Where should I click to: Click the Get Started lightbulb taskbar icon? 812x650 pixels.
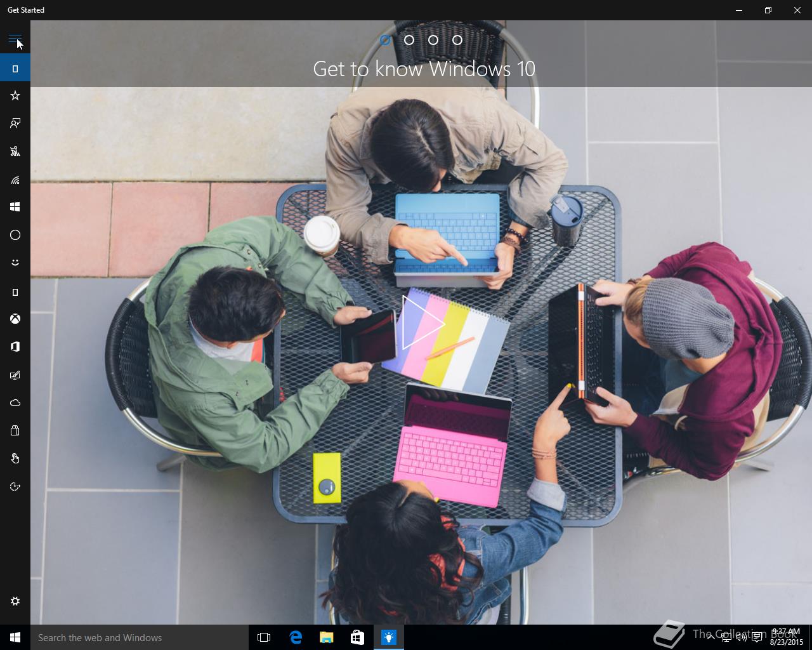[389, 637]
